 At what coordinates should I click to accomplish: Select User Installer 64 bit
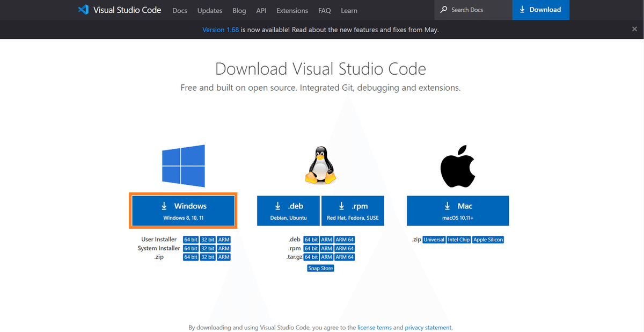click(191, 240)
